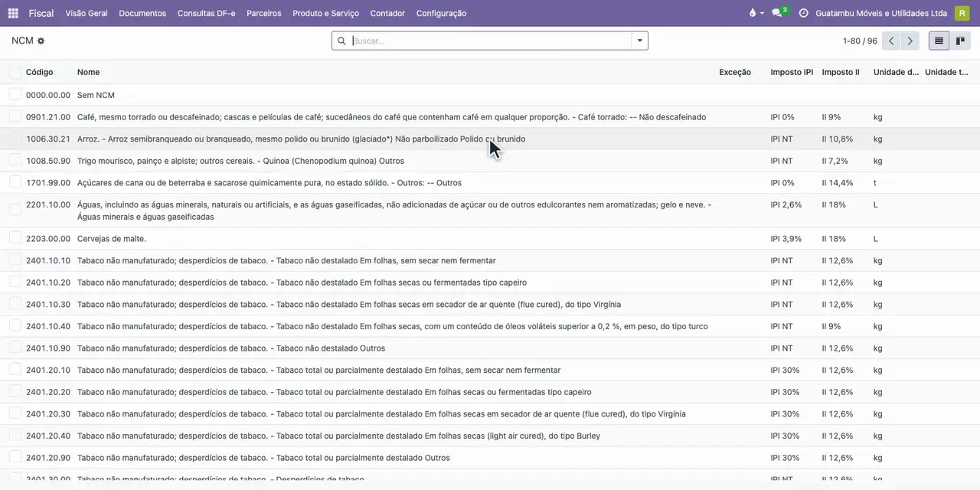
Task: Tick the select-all header checkbox
Action: tap(15, 72)
